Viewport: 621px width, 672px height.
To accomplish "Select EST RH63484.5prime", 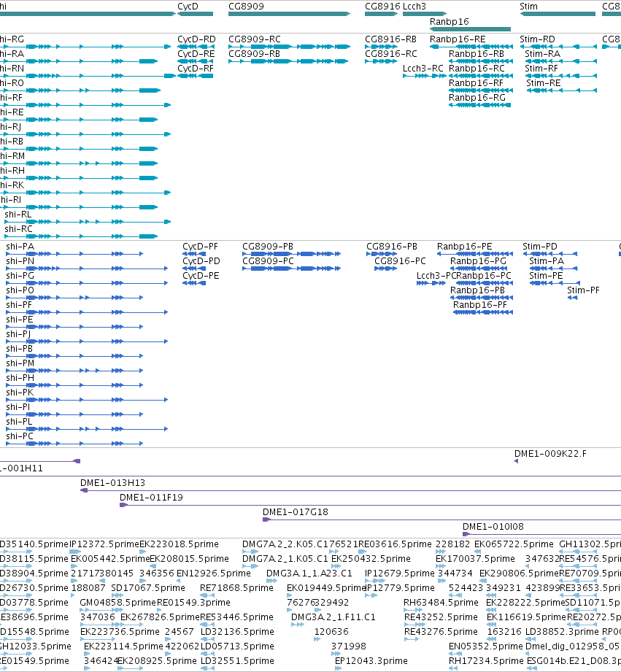I will coord(441,602).
